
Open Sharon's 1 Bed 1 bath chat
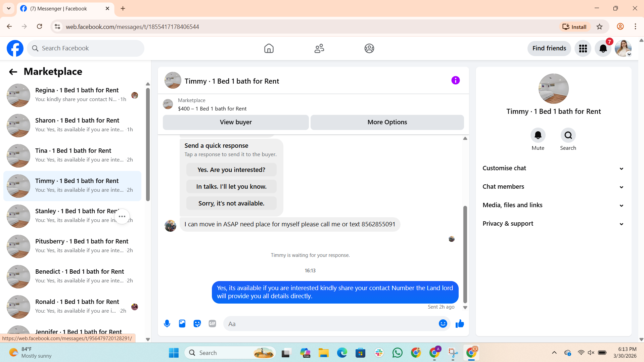click(72, 126)
